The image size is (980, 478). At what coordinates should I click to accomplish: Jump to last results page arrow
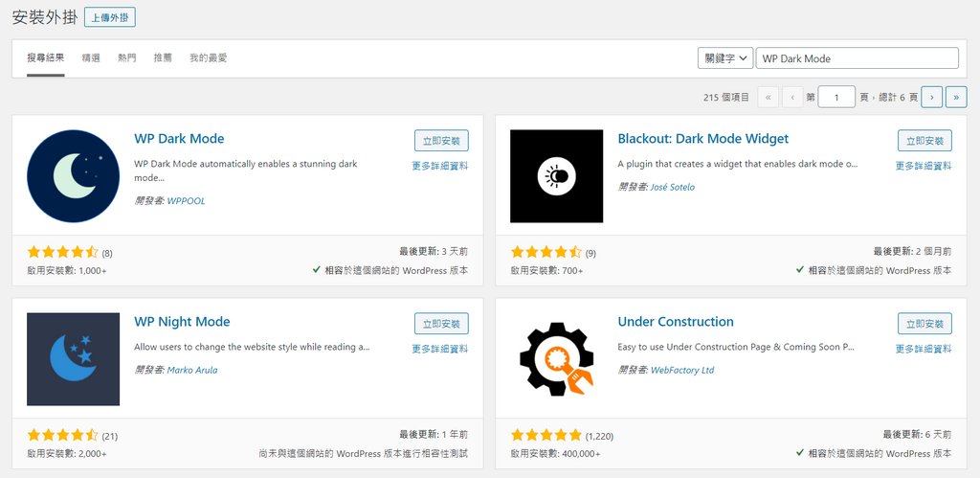pos(956,97)
